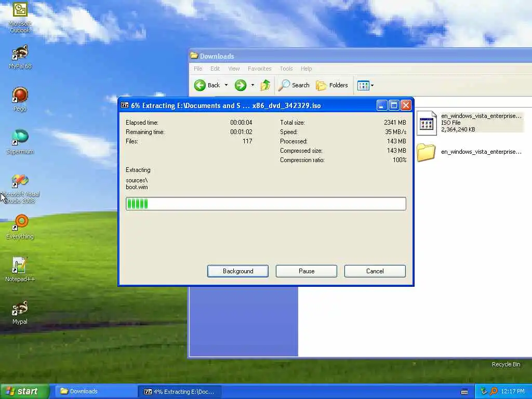Click the Everything search tray icon
This screenshot has width=532, height=399.
494,391
